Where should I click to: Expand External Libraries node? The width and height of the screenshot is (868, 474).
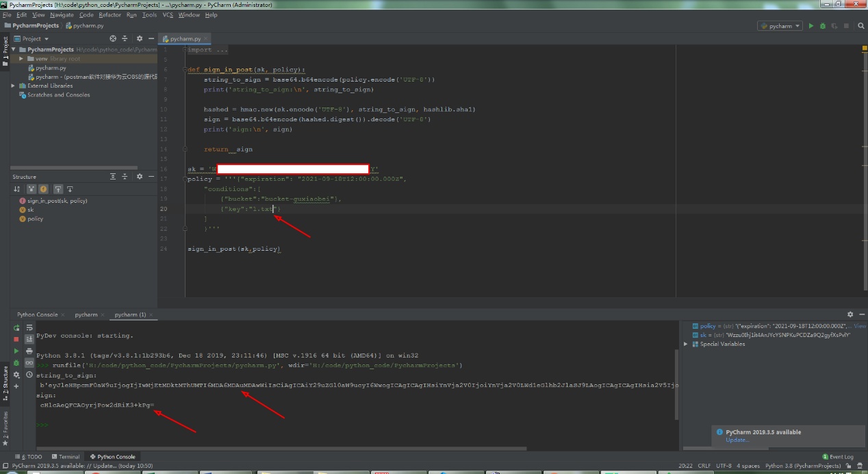[x=13, y=86]
